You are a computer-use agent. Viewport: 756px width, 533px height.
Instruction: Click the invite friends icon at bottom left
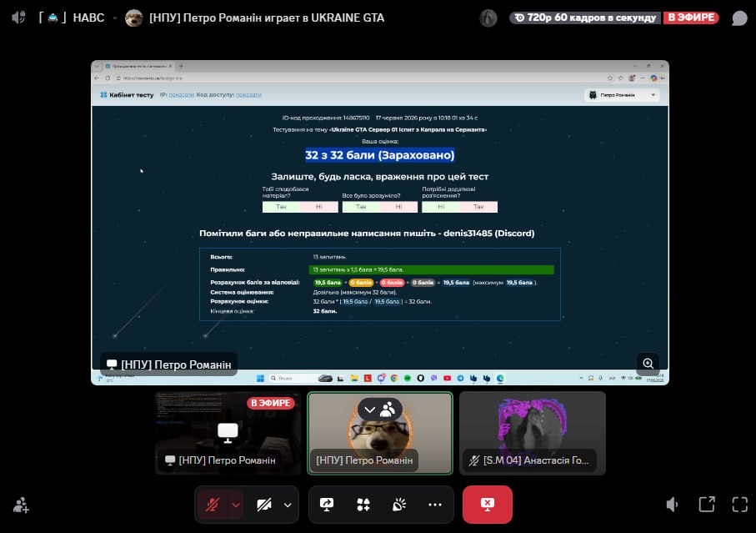(x=21, y=505)
